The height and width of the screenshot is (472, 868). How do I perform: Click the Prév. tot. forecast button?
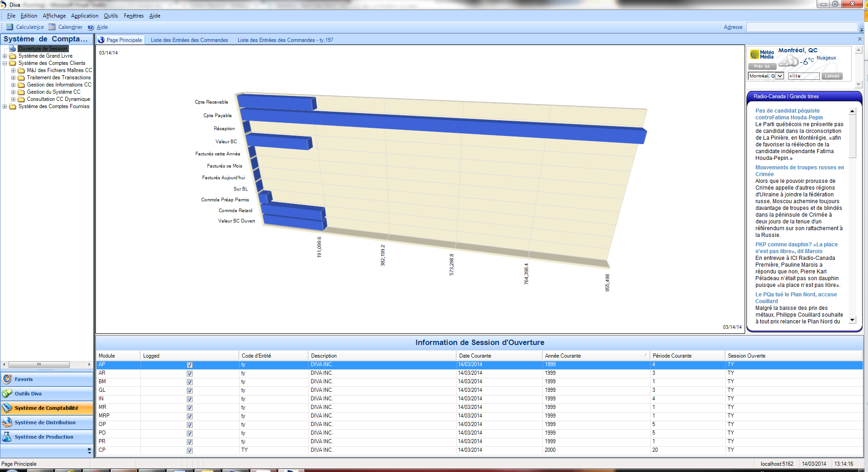762,67
